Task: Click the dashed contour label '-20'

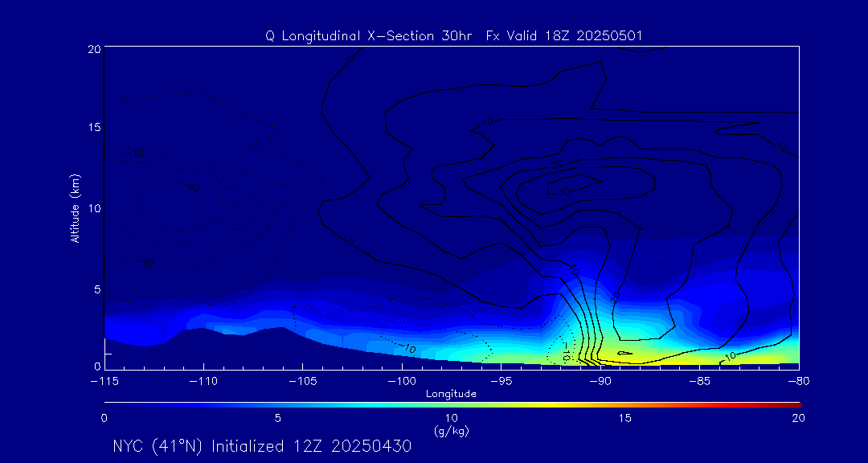Action: [192, 187]
